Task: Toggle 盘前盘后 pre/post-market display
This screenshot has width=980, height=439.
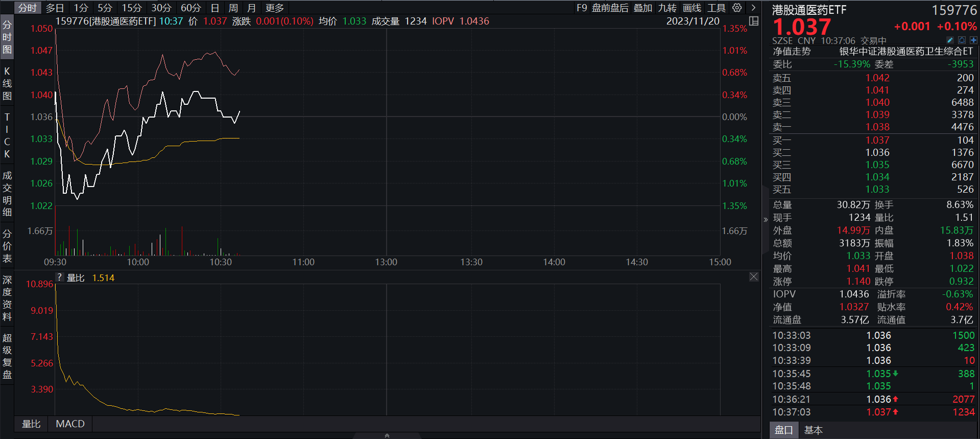Action: tap(610, 8)
